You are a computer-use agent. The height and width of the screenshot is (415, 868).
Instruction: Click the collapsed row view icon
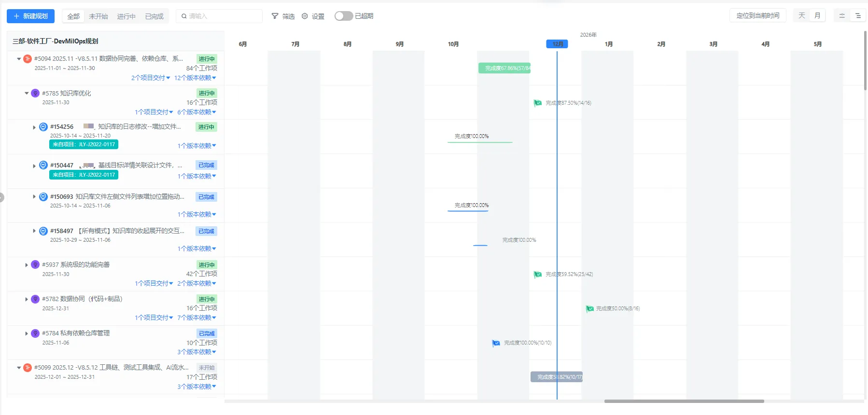pyautogui.click(x=842, y=16)
